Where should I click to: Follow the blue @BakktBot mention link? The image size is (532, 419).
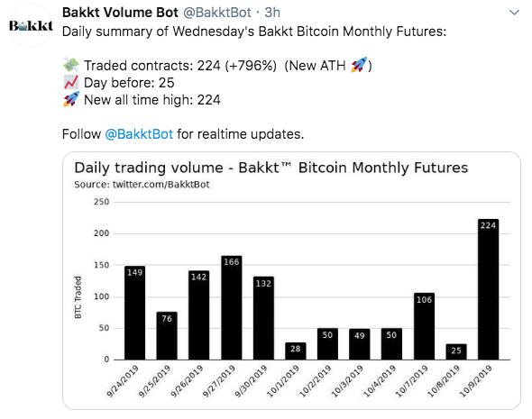tap(139, 134)
